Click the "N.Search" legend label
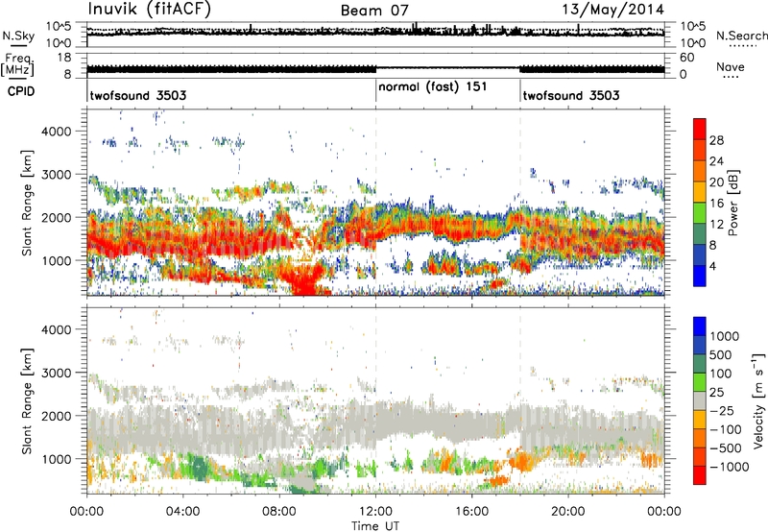The width and height of the screenshot is (768, 532). click(742, 36)
